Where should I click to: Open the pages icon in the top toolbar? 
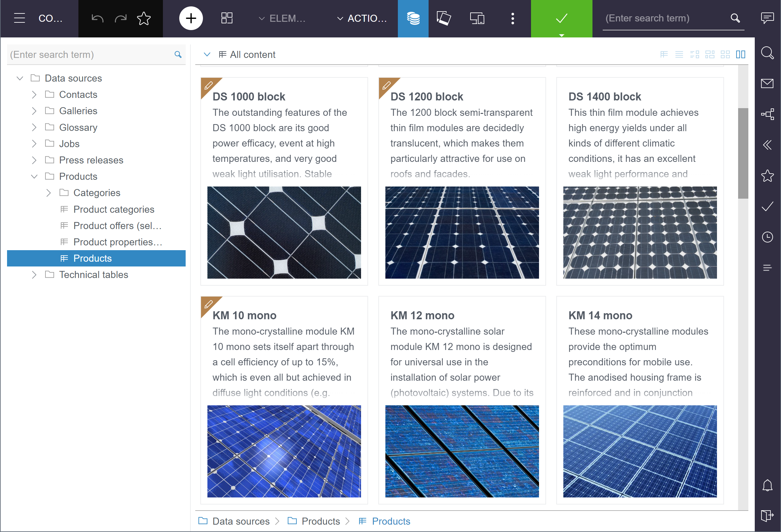(x=444, y=18)
